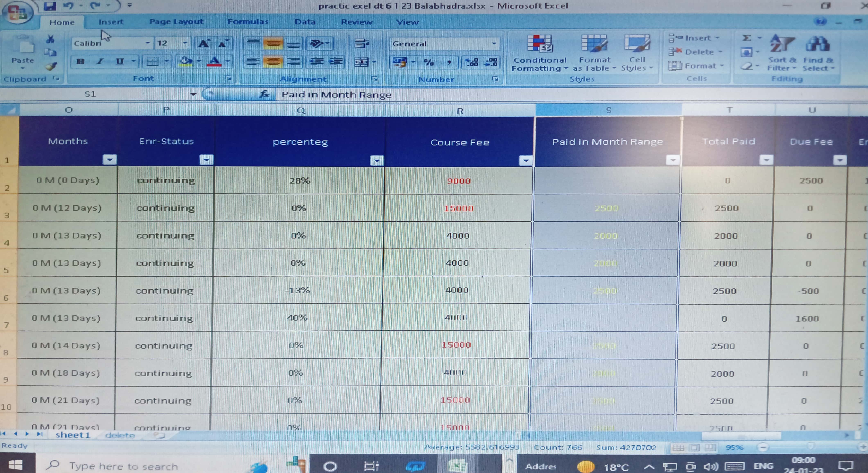This screenshot has width=868, height=473.
Task: Toggle italic formatting
Action: click(100, 62)
